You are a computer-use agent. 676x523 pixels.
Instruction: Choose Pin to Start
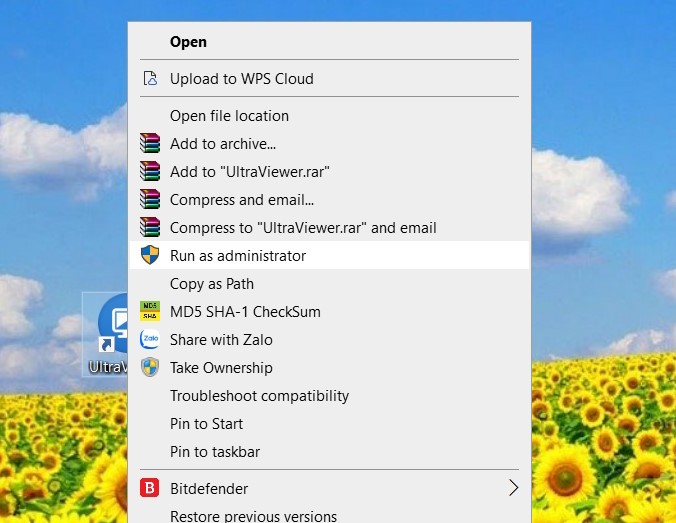pos(329,424)
